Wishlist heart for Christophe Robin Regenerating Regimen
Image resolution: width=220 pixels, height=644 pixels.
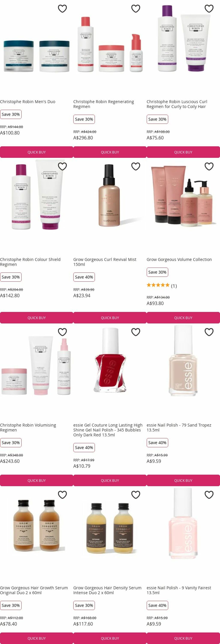pos(136,9)
